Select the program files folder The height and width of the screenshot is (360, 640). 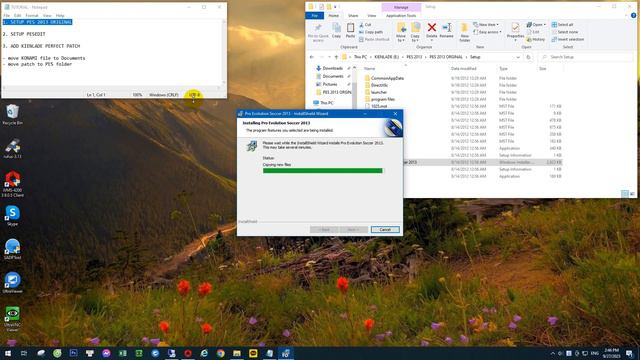coord(382,99)
